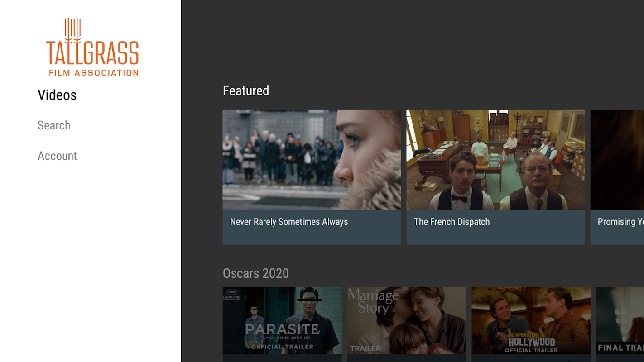Select Search in the sidebar
The image size is (644, 362).
click(54, 125)
